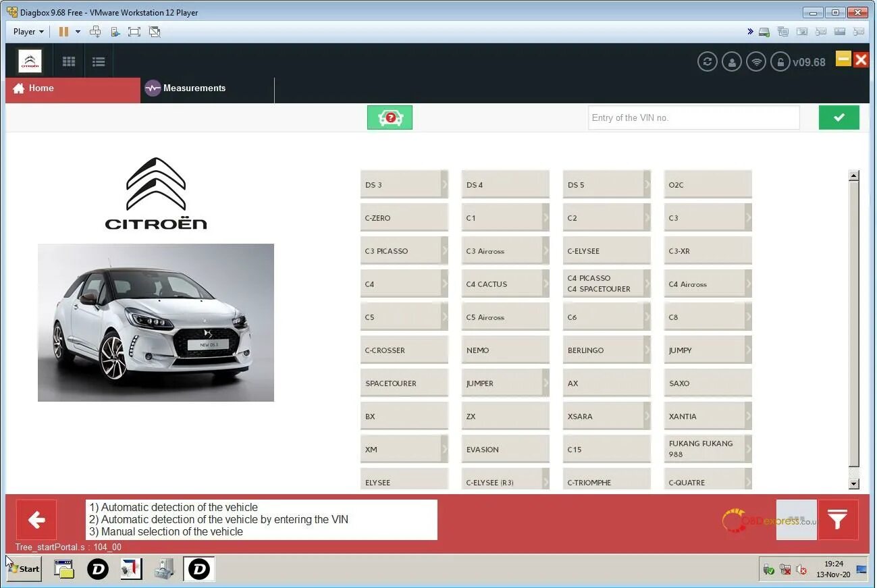Select the C-CROSSER vehicle button
Viewport: 877px width, 588px height.
(404, 350)
